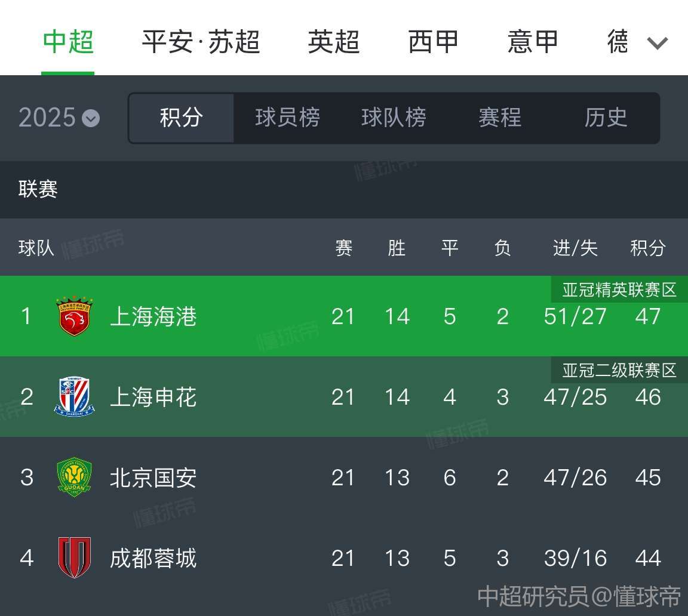Switch to the 球队榜 tab
688x616 pixels.
pos(394,118)
